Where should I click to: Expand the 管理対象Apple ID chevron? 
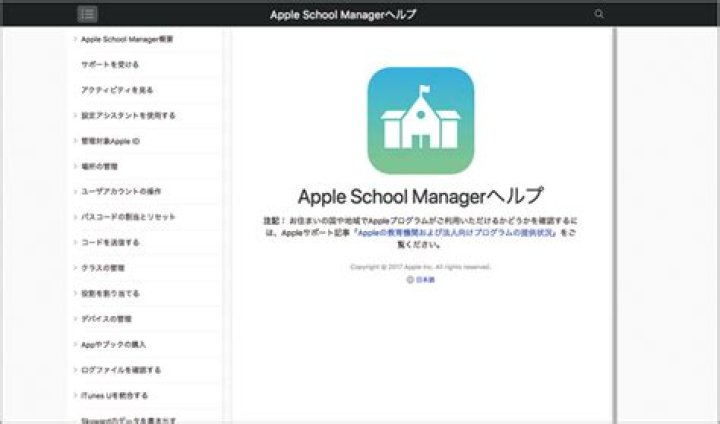point(75,141)
